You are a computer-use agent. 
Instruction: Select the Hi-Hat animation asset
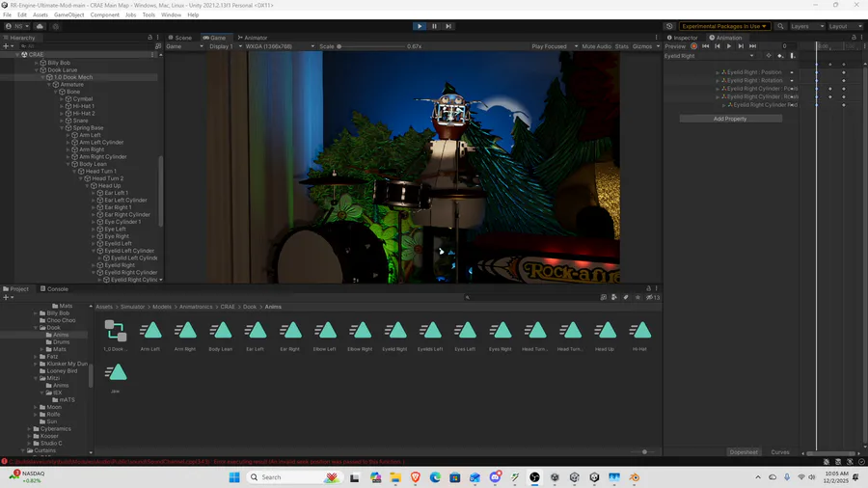point(639,336)
